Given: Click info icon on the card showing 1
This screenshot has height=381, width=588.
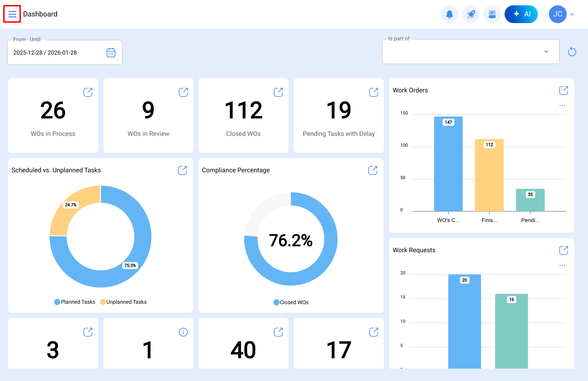Looking at the screenshot, I should point(183,332).
